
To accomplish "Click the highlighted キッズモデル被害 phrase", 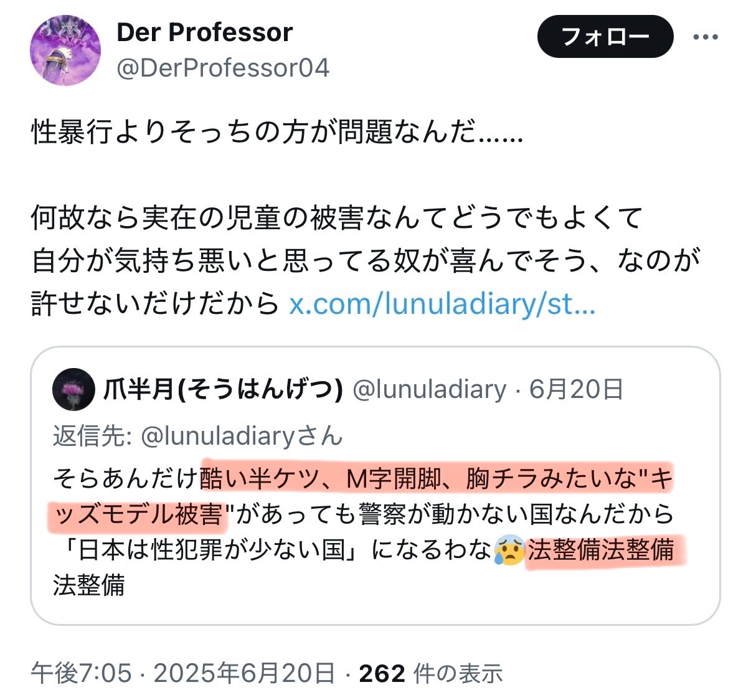I will pos(136,514).
